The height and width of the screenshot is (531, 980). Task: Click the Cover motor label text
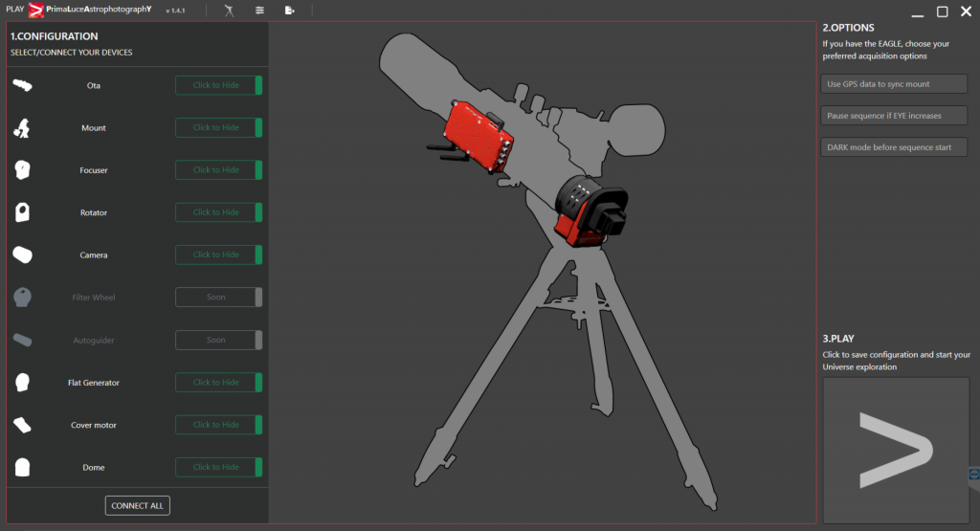(94, 426)
